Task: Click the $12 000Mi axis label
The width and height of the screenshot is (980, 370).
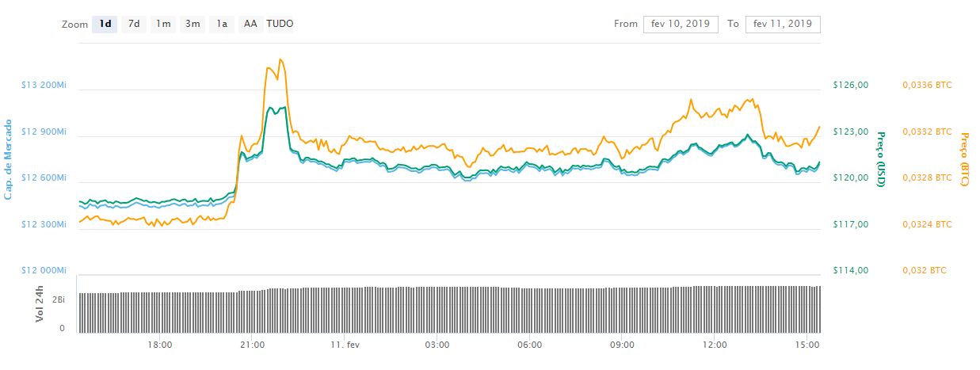Action: [x=44, y=271]
